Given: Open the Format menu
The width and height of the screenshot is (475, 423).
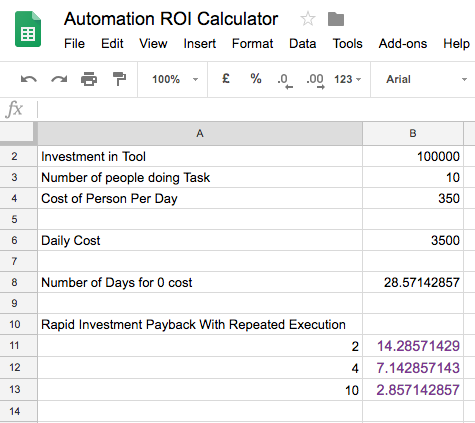Looking at the screenshot, I should click(252, 44).
